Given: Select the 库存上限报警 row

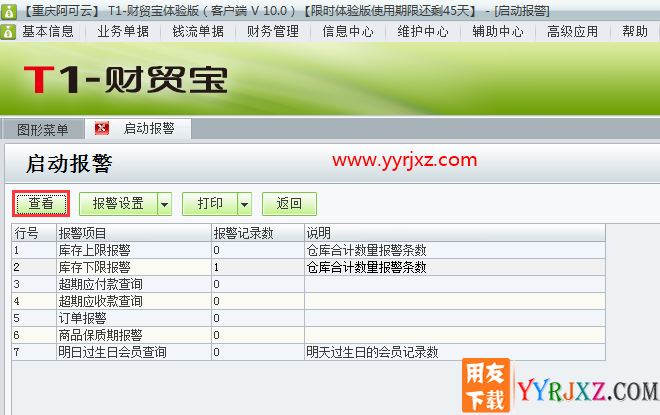Looking at the screenshot, I should [x=309, y=250].
